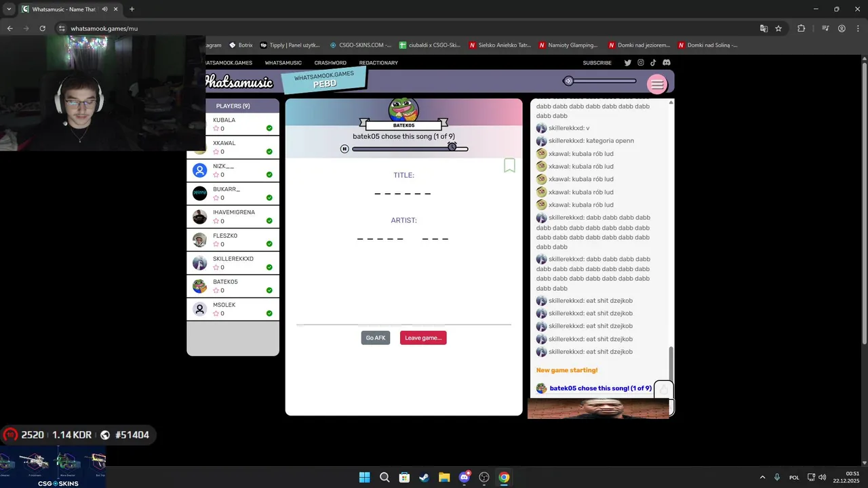Open the Windows Start menu
This screenshot has height=488, width=868.
tap(364, 477)
